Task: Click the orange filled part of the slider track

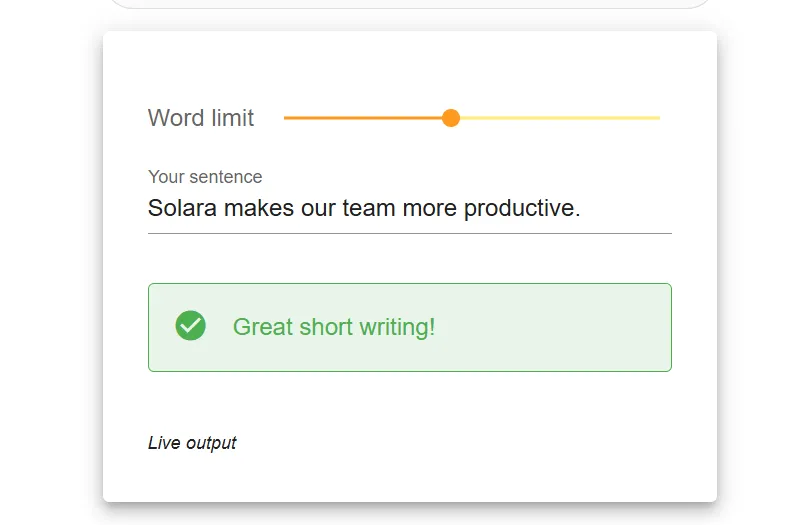Action: [365, 118]
